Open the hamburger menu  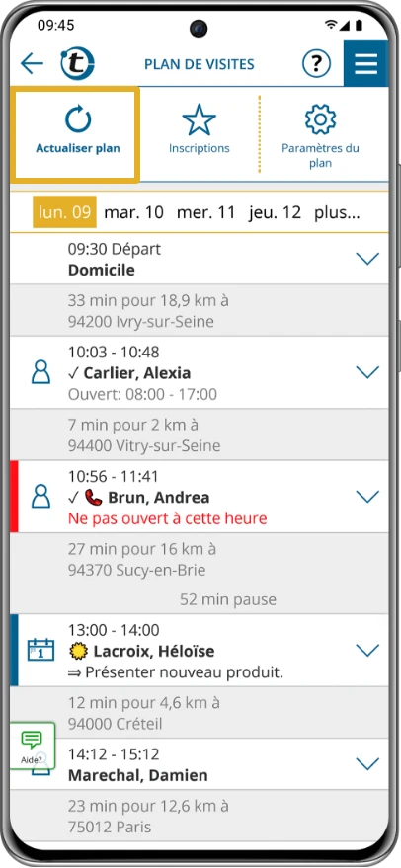[x=365, y=63]
